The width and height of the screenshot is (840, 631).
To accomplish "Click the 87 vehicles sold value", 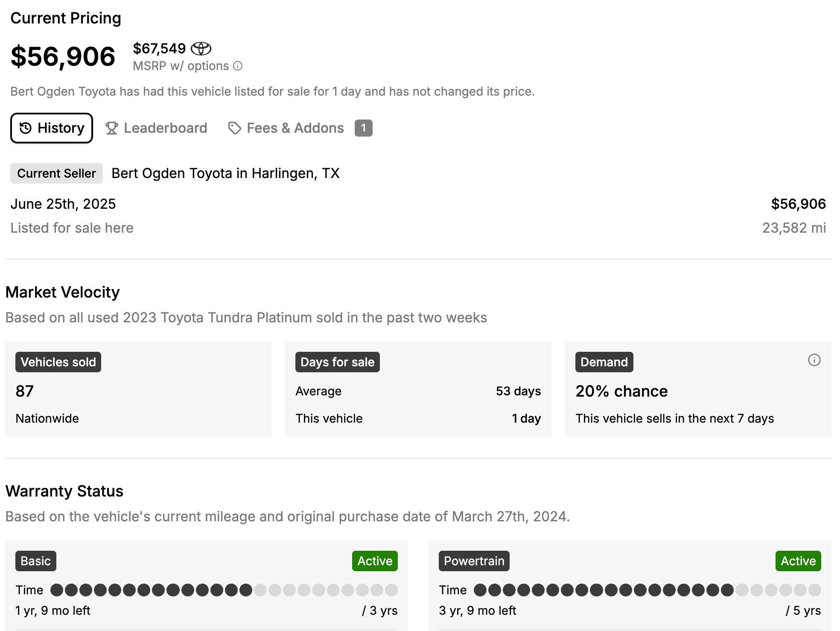I will (25, 391).
